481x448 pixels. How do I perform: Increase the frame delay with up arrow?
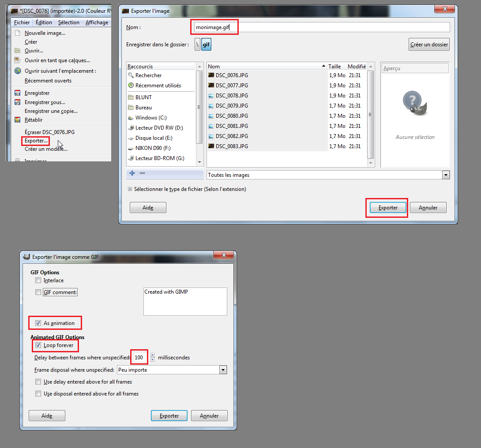click(x=153, y=355)
